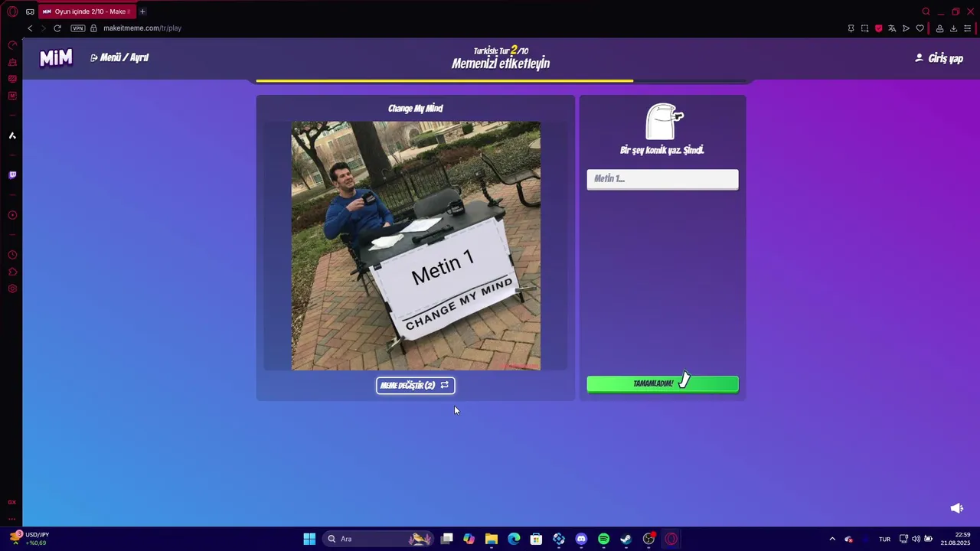Open the ad blocker shield icon
980x551 pixels.
click(878, 28)
